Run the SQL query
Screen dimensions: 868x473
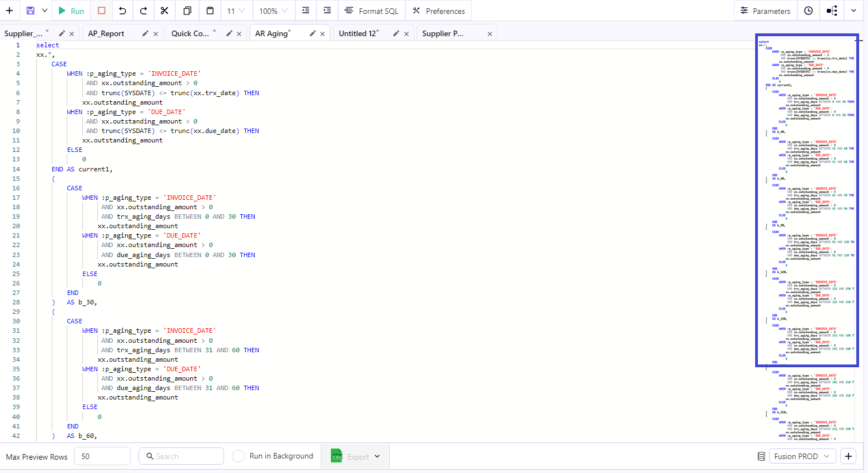tap(71, 11)
